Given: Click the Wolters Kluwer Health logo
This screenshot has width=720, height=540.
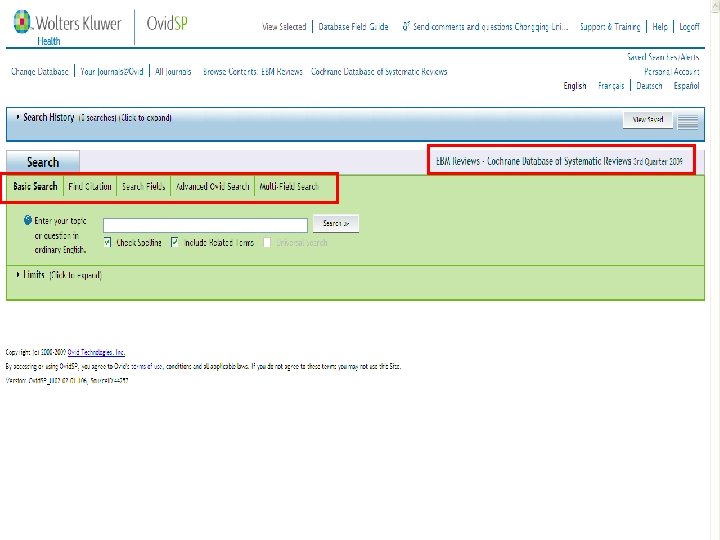Looking at the screenshot, I should (x=68, y=28).
